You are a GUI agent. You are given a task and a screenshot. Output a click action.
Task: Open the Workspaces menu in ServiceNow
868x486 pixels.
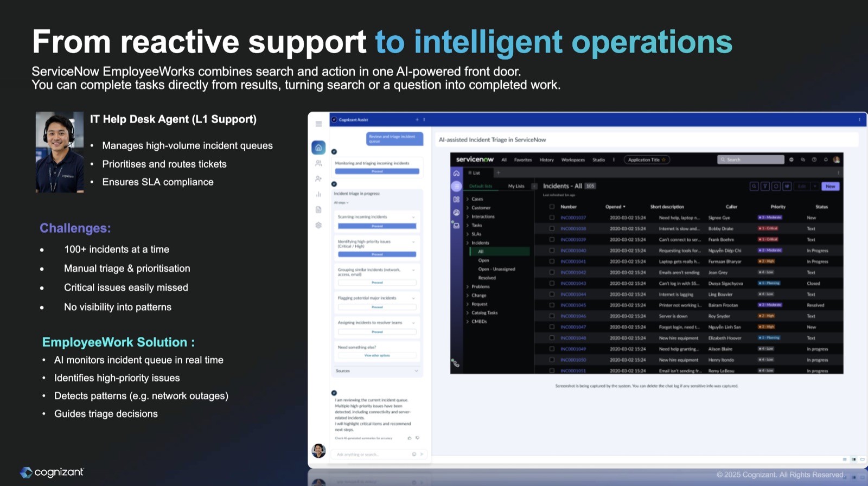[x=573, y=160]
